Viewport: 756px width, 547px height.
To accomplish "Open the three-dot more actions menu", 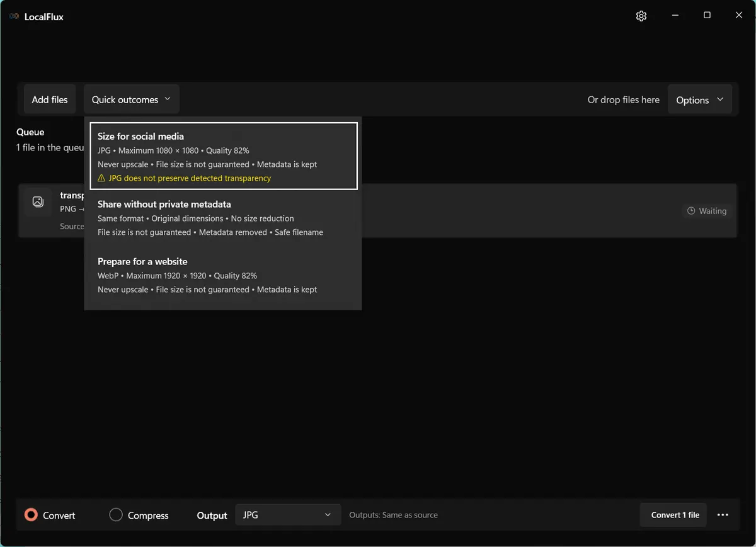I will pyautogui.click(x=723, y=515).
